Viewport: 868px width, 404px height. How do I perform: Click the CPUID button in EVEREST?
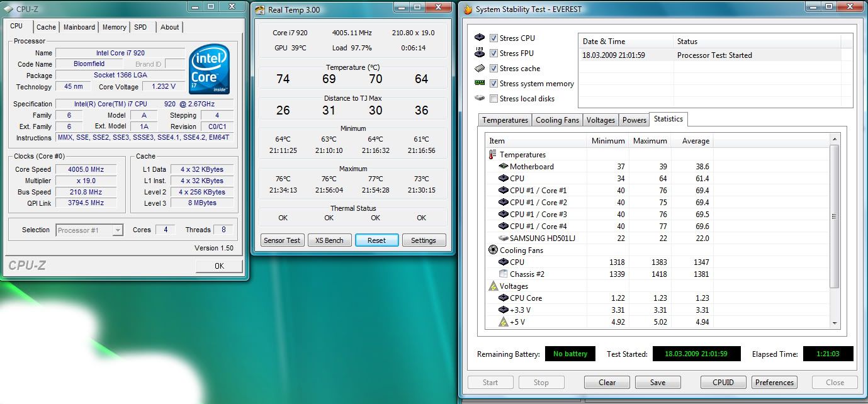pyautogui.click(x=724, y=383)
